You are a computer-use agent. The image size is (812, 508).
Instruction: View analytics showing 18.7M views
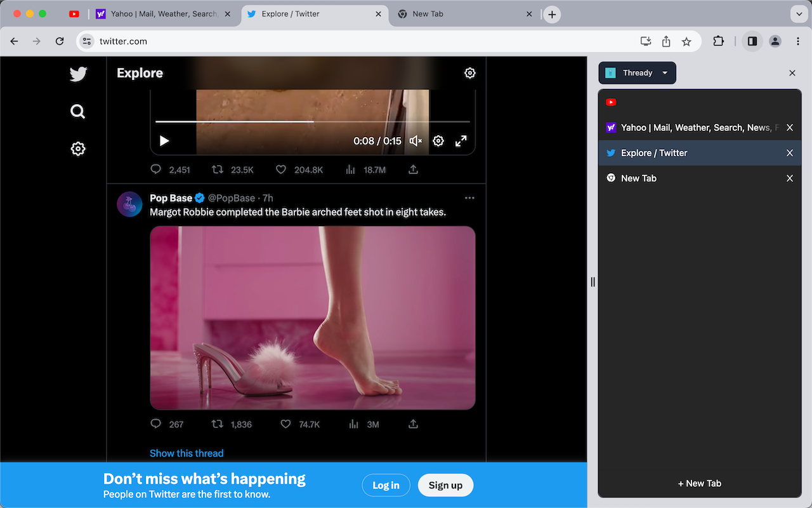[x=366, y=170]
